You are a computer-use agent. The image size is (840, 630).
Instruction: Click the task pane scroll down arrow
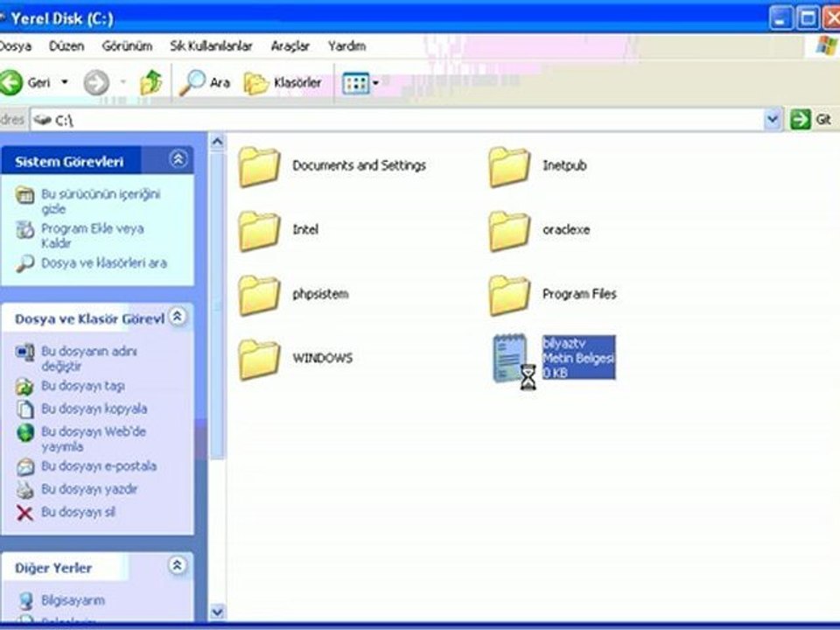click(217, 612)
